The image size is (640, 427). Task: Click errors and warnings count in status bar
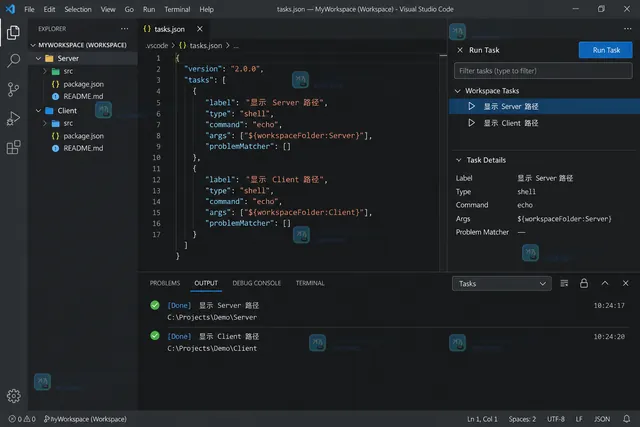coord(22,419)
